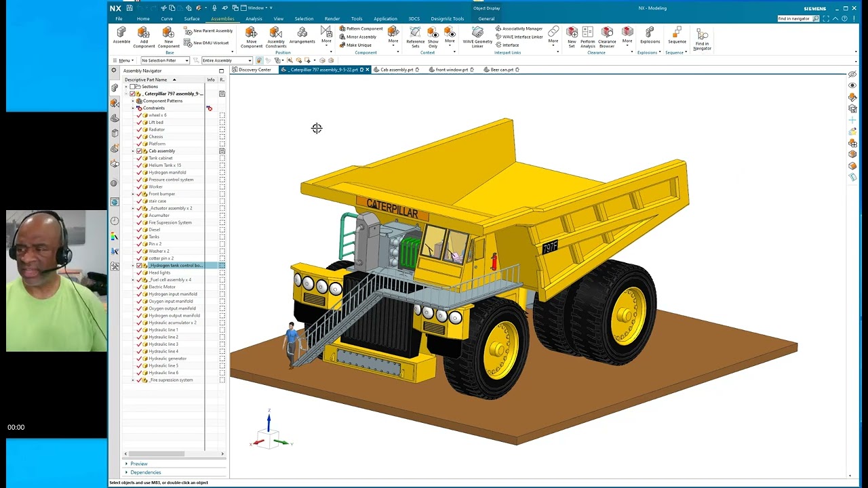The width and height of the screenshot is (868, 488).
Task: Click the Pattern Component command
Action: click(361, 28)
